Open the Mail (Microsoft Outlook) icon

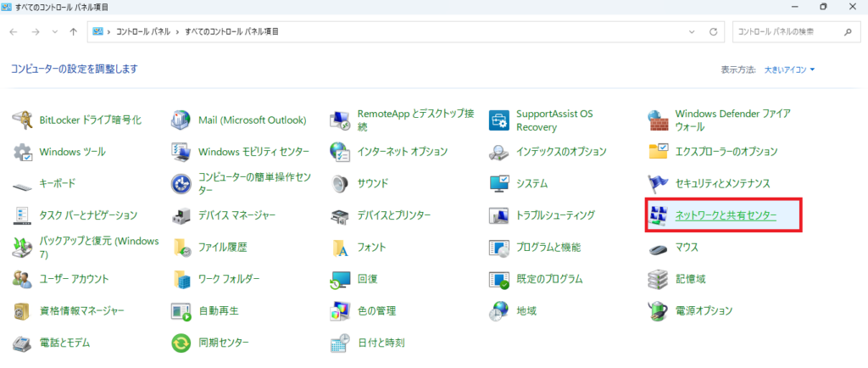181,120
